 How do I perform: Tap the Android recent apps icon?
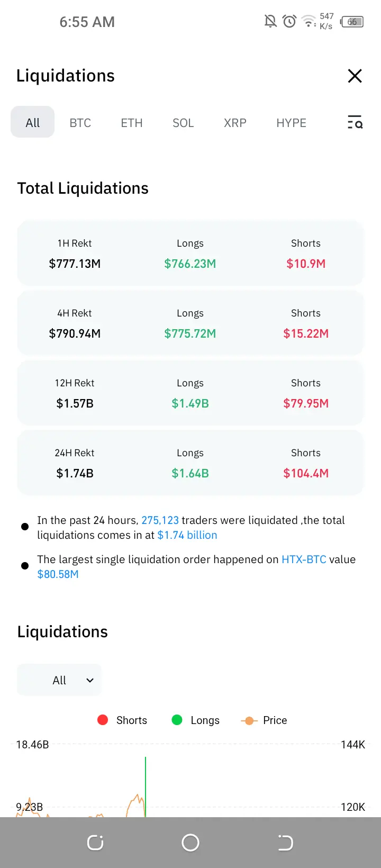point(95,842)
